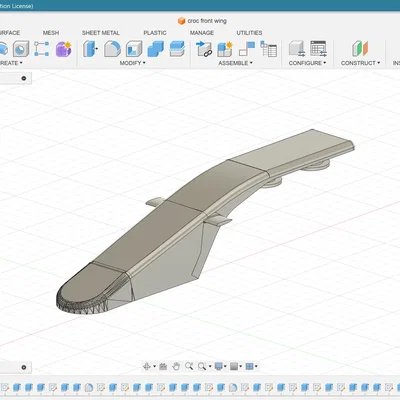Click the Configure model cube icon

297,49
